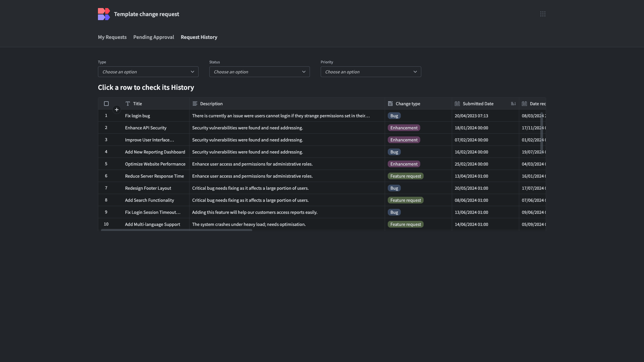Viewport: 644px width, 362px height.
Task: Click the 14/06/2024 01:00 submitted date cell
Action: (486, 224)
